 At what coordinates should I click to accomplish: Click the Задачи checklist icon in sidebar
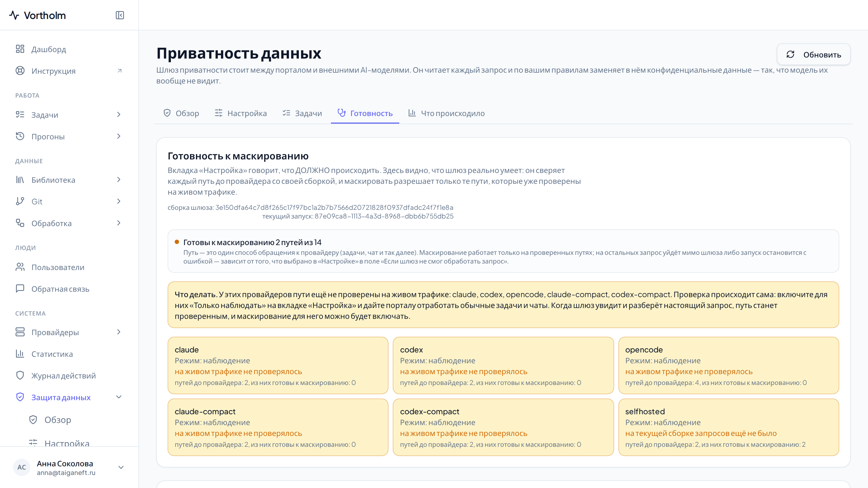[20, 114]
